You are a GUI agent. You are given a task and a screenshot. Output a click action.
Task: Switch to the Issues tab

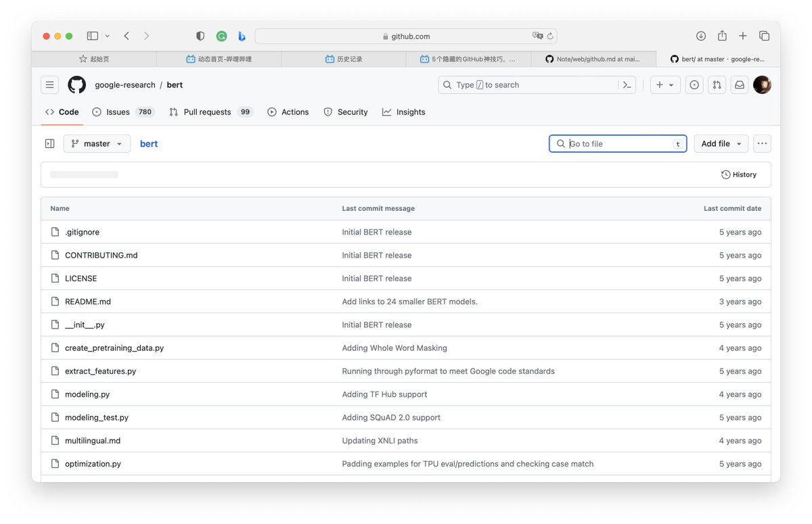click(123, 112)
